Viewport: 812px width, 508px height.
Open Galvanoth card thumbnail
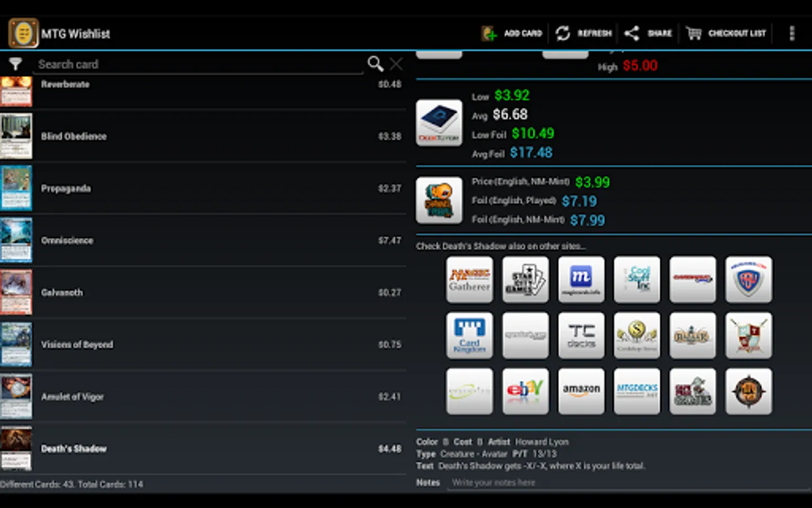click(16, 292)
